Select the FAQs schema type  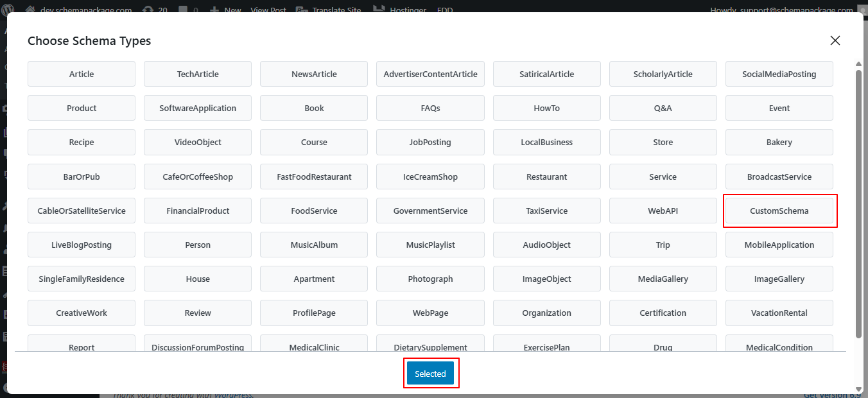coord(430,108)
